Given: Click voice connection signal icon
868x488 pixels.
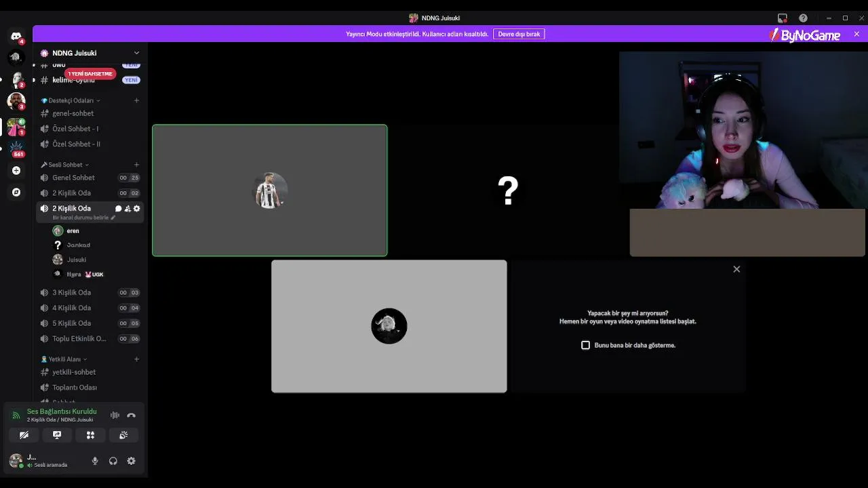Looking at the screenshot, I should click(16, 415).
